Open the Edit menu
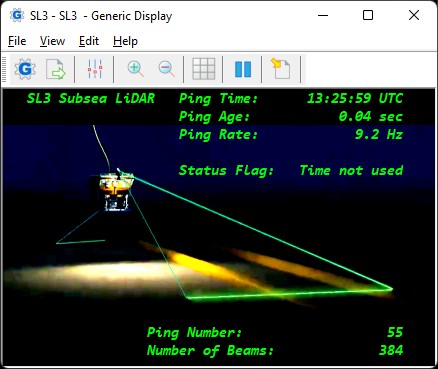 (x=89, y=41)
